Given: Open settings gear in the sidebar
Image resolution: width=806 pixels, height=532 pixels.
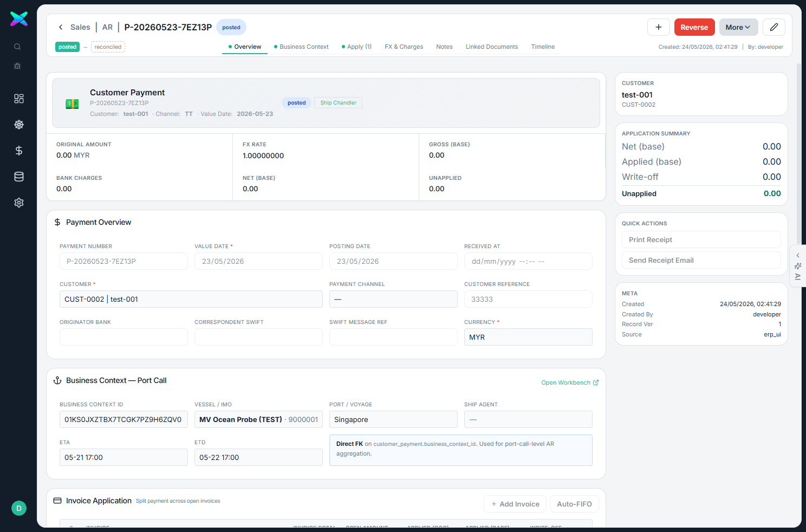Looking at the screenshot, I should [x=19, y=203].
